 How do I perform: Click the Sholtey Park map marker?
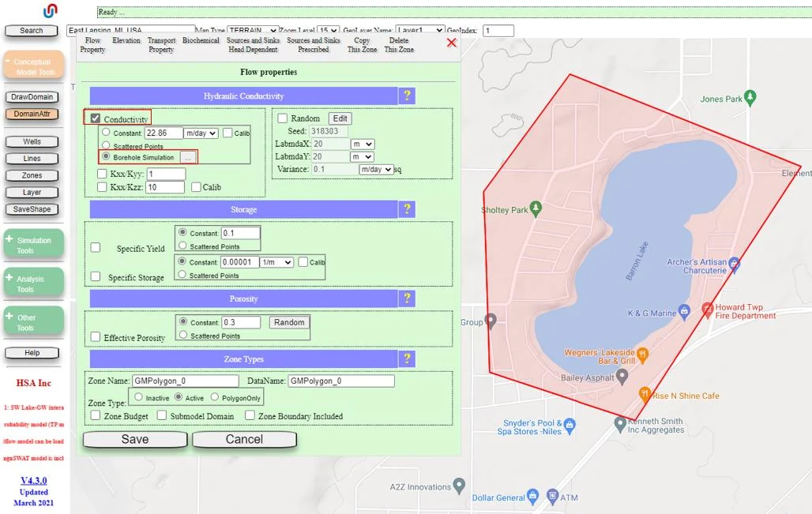pos(536,208)
